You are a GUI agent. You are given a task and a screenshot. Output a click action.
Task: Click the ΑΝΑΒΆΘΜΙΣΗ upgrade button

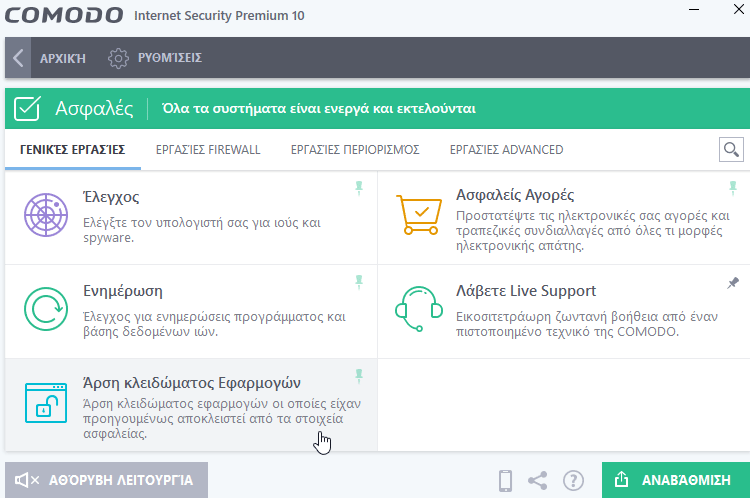pos(676,480)
